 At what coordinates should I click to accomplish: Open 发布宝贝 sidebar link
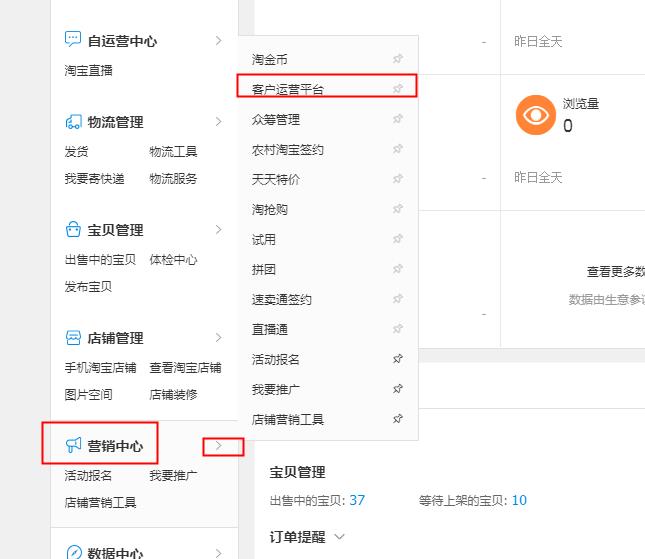pyautogui.click(x=88, y=286)
